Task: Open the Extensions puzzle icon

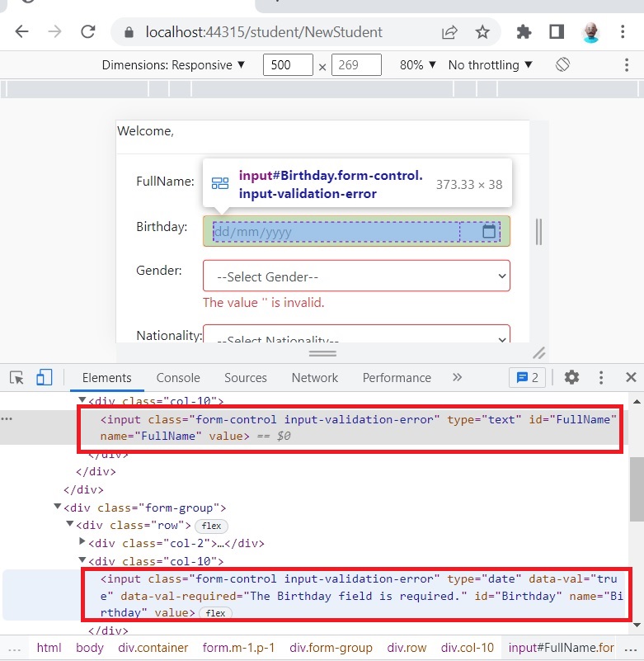Action: point(524,31)
